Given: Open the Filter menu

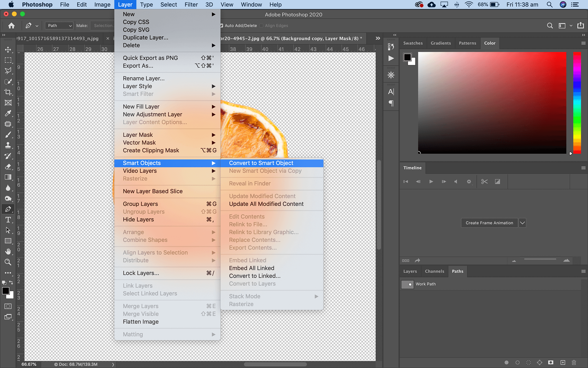Looking at the screenshot, I should click(191, 4).
